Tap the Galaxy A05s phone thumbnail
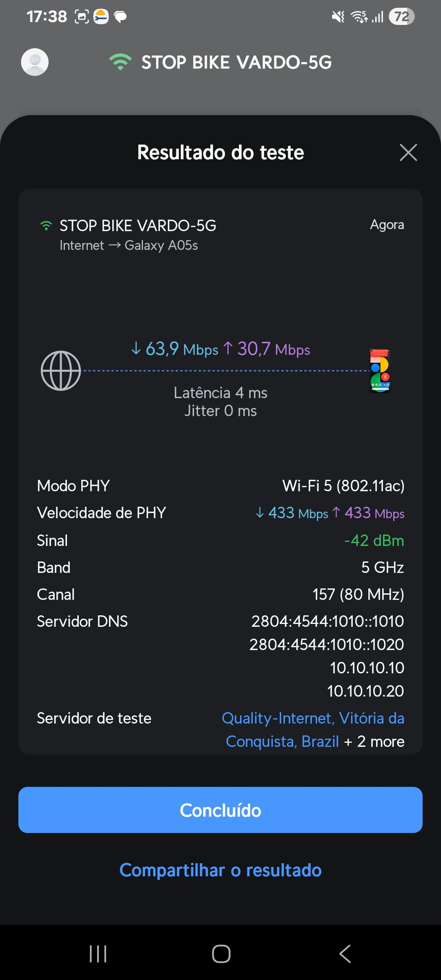441x980 pixels. 380,371
